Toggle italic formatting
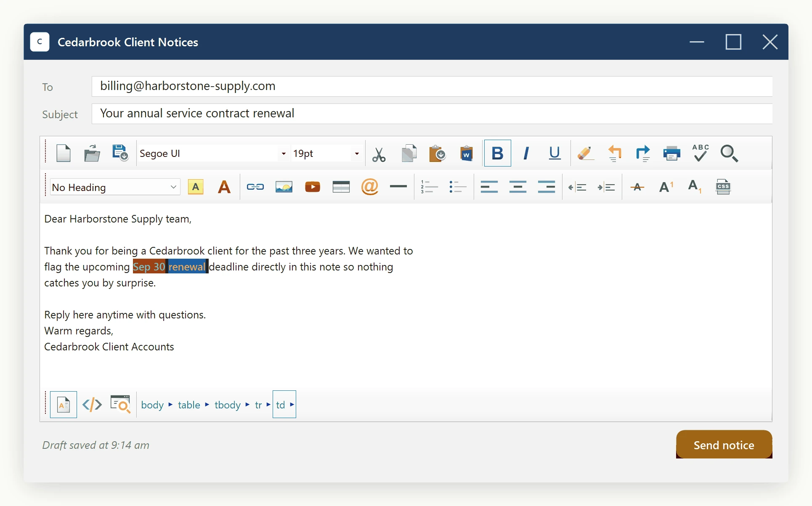 click(526, 154)
